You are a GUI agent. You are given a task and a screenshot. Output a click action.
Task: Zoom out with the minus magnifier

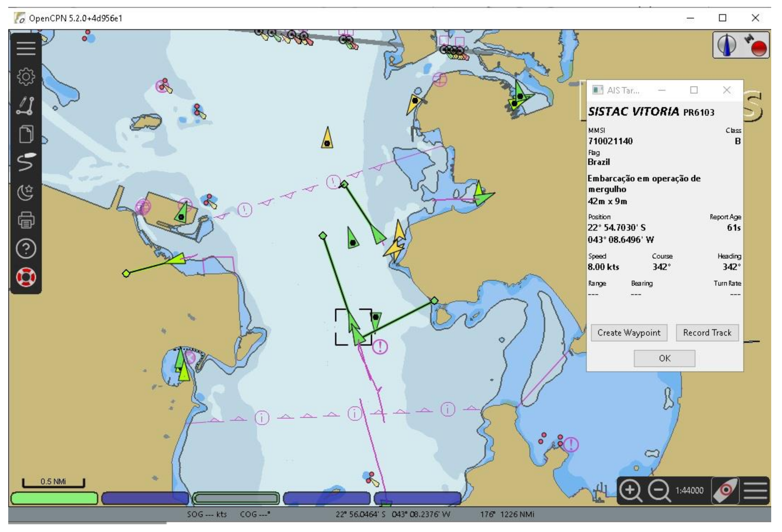pos(659,491)
